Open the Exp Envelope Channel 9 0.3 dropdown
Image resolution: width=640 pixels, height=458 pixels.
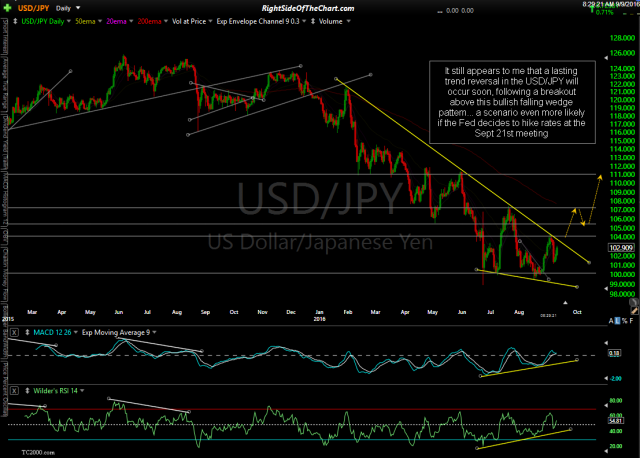point(304,21)
